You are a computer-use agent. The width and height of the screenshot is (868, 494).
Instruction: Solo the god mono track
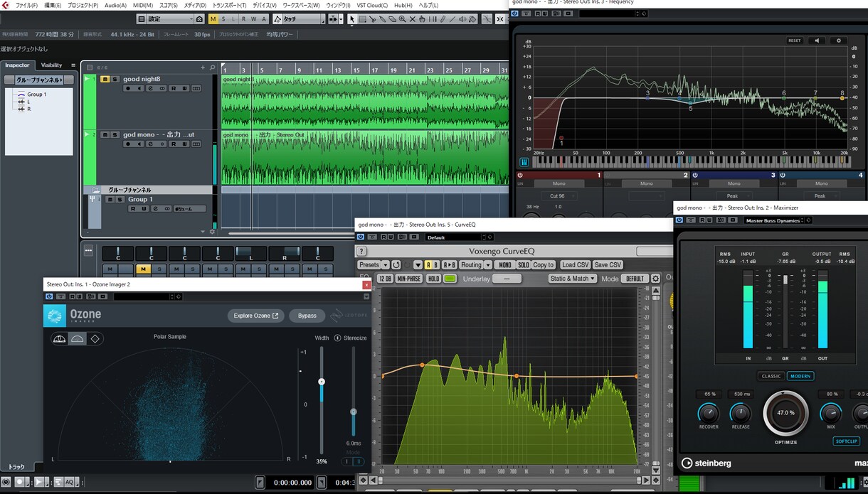(115, 134)
